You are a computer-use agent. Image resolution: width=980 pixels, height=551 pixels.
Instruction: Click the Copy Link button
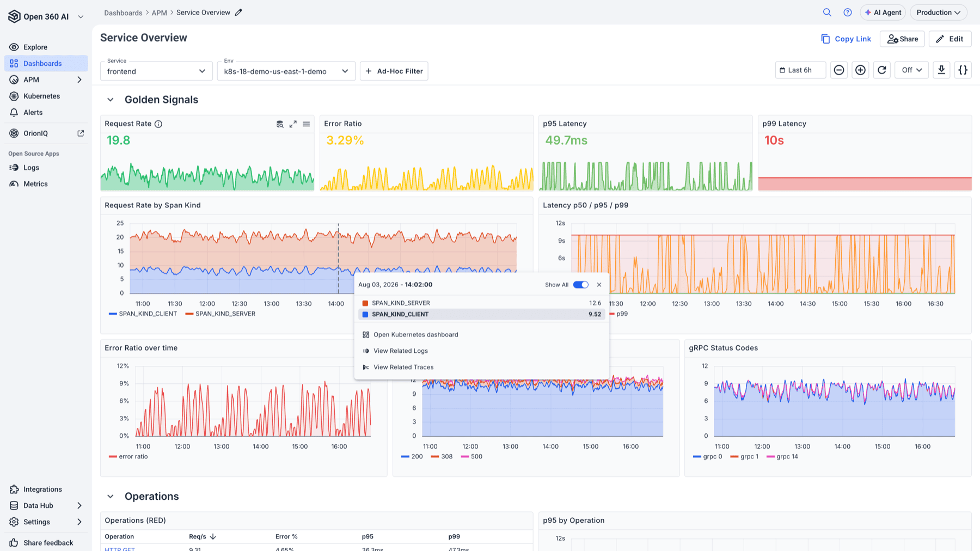[x=846, y=39]
